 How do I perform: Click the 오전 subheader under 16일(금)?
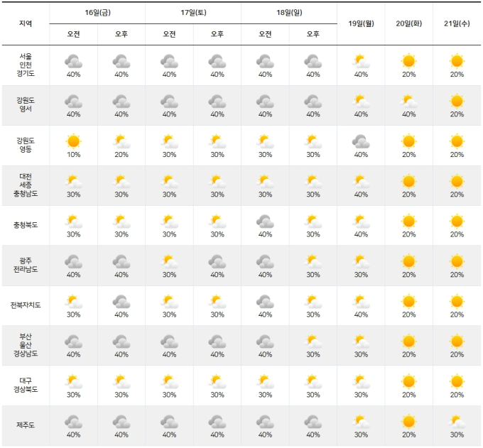[x=73, y=34]
